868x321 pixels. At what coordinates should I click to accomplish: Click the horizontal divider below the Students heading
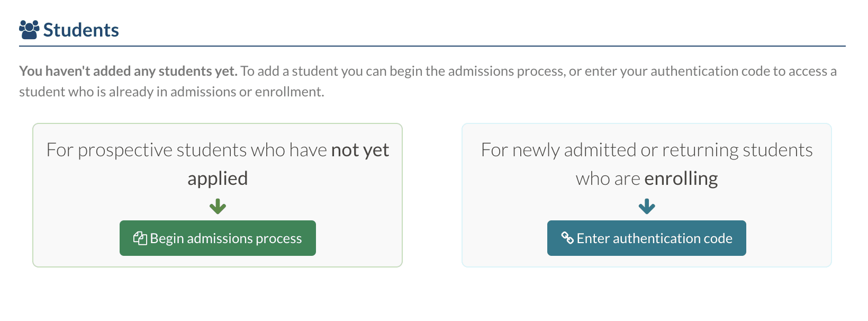[x=432, y=46]
